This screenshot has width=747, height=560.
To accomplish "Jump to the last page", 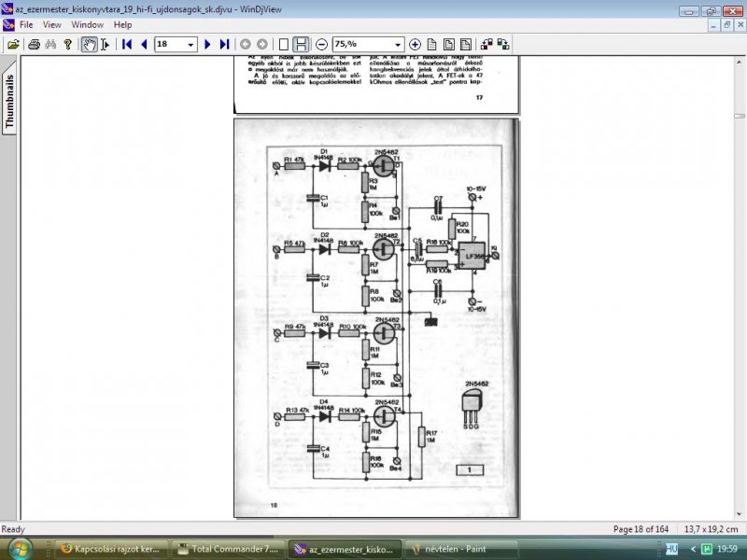I will click(224, 44).
